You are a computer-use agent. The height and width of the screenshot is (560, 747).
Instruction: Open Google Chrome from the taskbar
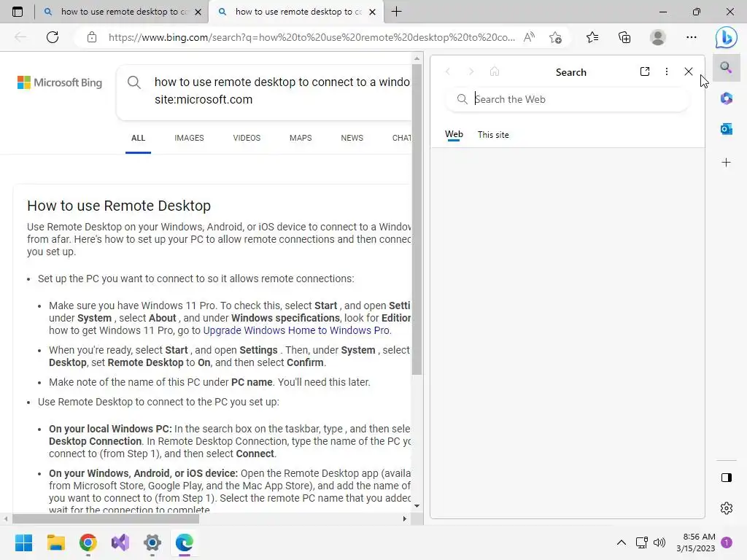(88, 542)
